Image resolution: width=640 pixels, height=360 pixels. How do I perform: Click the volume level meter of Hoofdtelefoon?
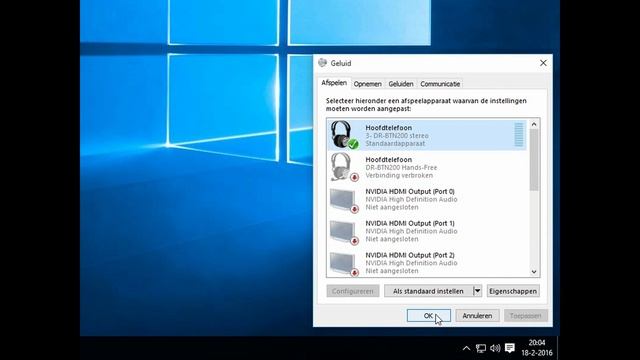pyautogui.click(x=519, y=135)
